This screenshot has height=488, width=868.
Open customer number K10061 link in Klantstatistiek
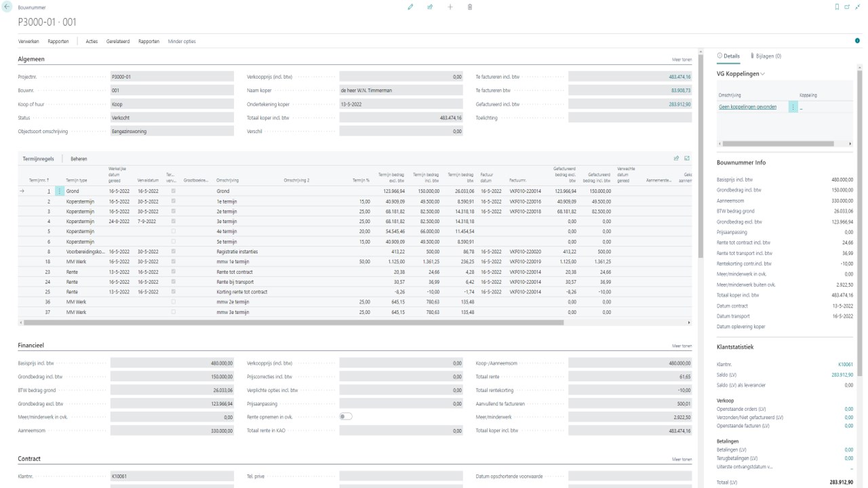point(846,365)
